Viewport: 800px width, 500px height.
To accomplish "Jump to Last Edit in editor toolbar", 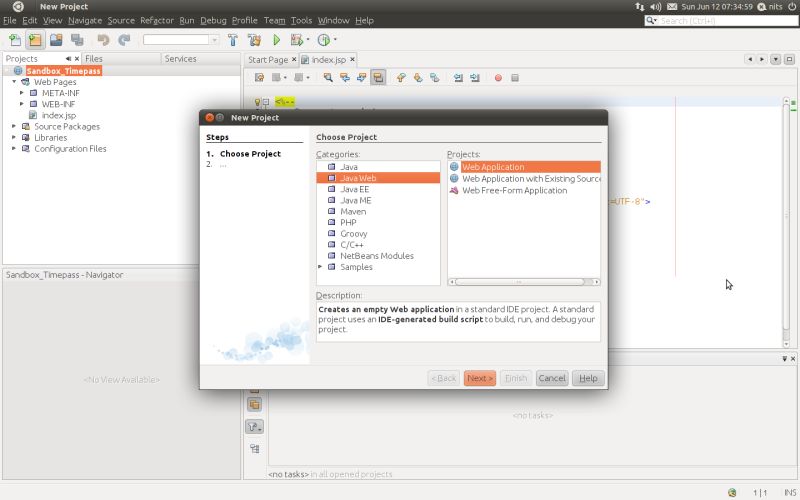I will (x=259, y=78).
